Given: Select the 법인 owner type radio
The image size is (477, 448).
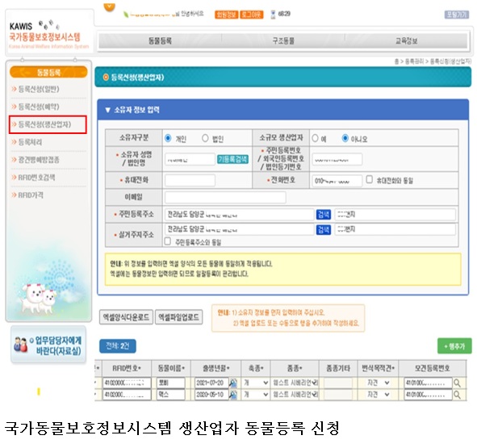Looking at the screenshot, I should [x=205, y=138].
